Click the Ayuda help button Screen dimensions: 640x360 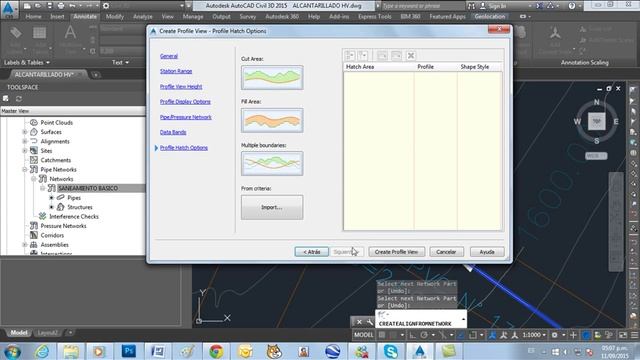click(487, 252)
